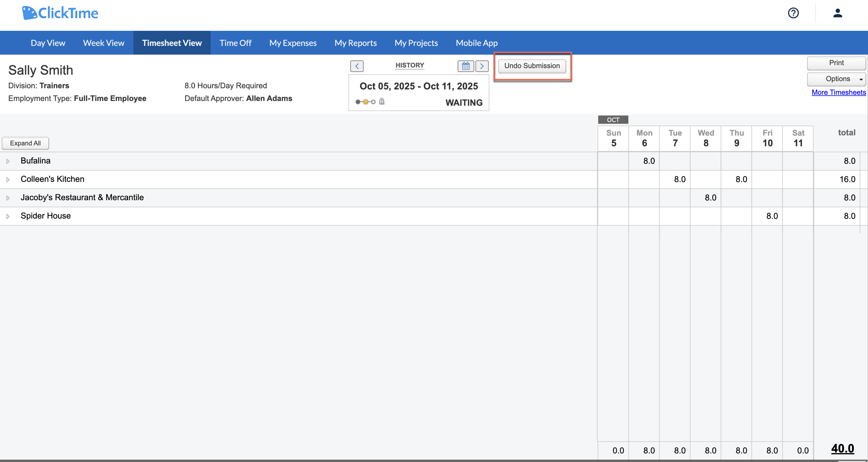
Task: Click the Sunday daily total 0.0
Action: 618,450
